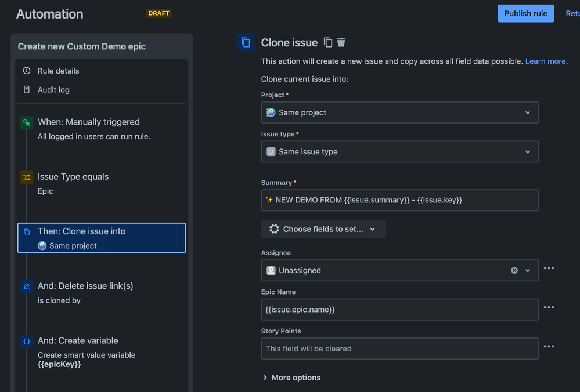Screen dimensions: 580x392
Task: Click into the Story Points input field
Action: pyautogui.click(x=400, y=349)
